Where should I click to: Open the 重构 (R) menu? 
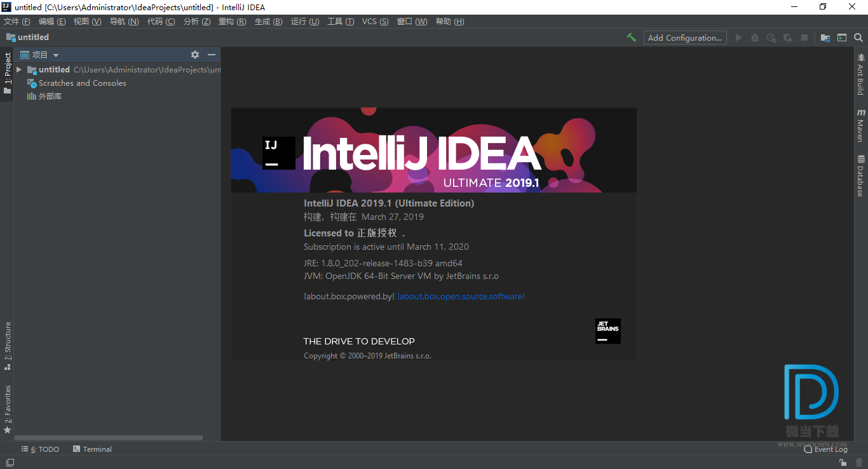[x=233, y=22]
